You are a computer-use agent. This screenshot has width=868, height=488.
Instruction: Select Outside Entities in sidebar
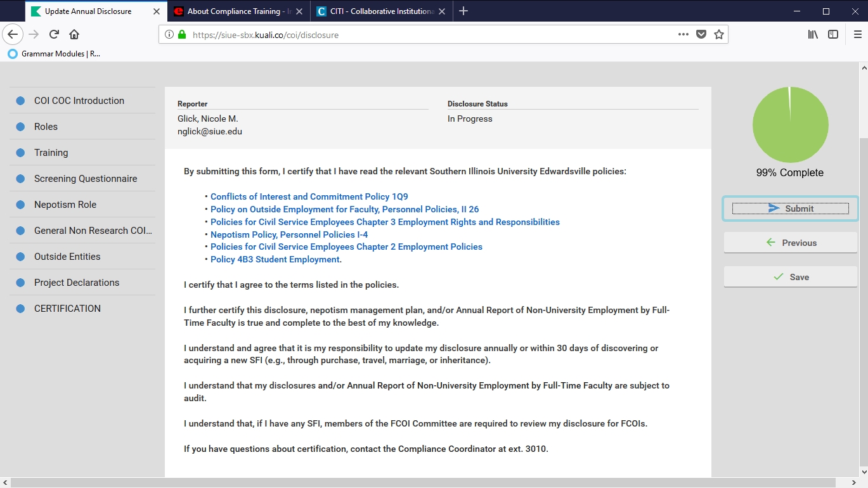(x=67, y=257)
